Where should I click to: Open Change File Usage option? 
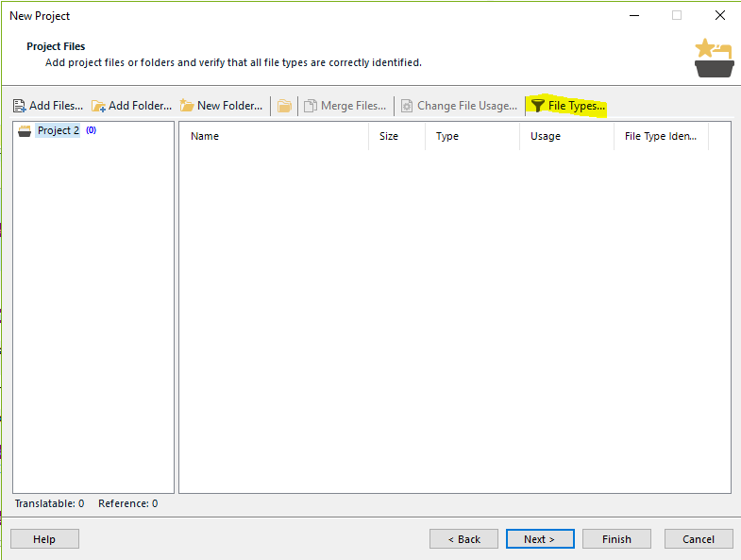pos(460,106)
